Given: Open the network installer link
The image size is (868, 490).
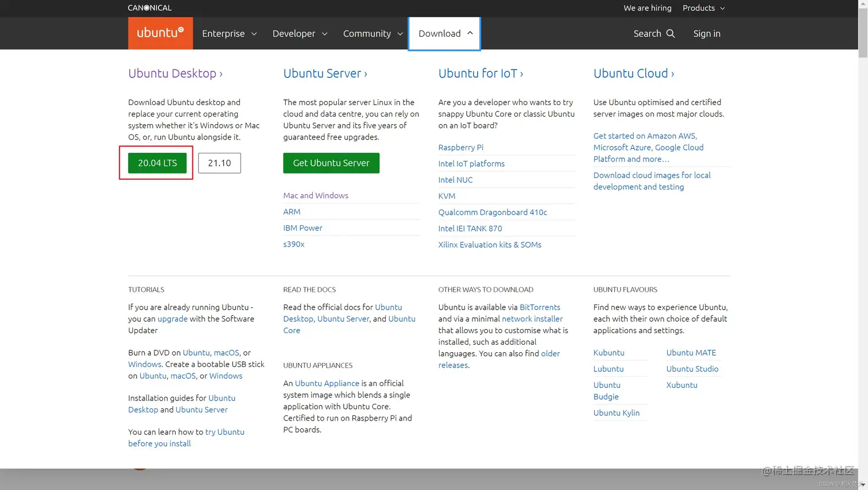Looking at the screenshot, I should point(532,319).
